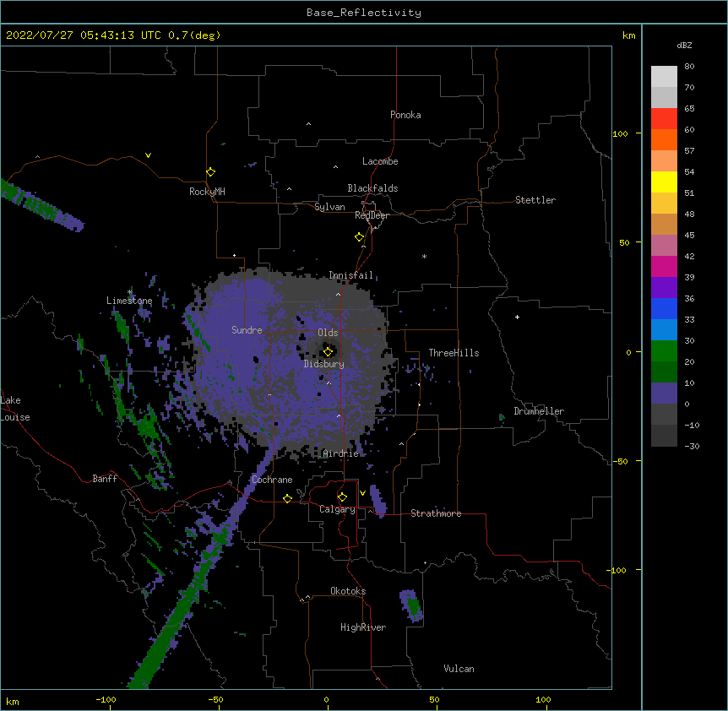The width and height of the screenshot is (728, 711).
Task: Click the Airdrie label
Action: pyautogui.click(x=341, y=453)
